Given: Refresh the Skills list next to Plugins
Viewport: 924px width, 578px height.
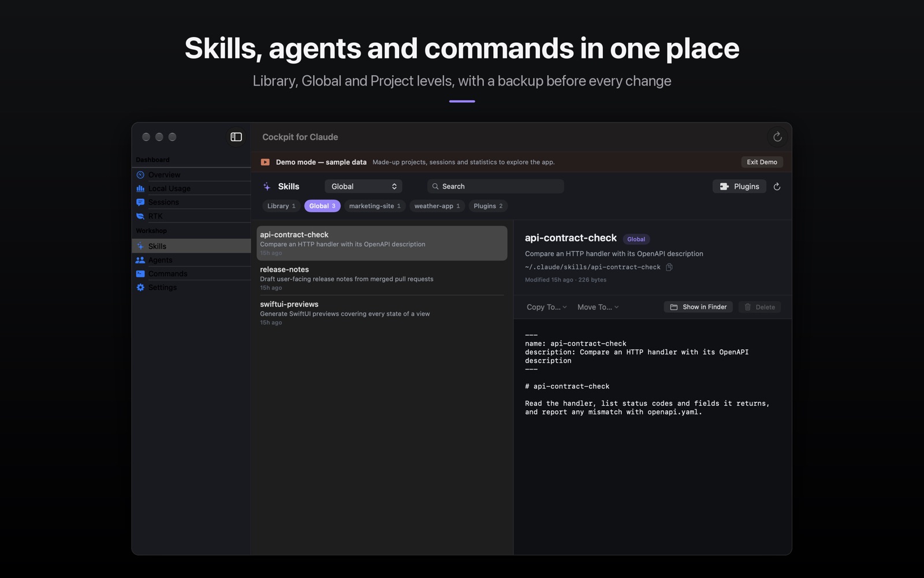Looking at the screenshot, I should (x=777, y=187).
